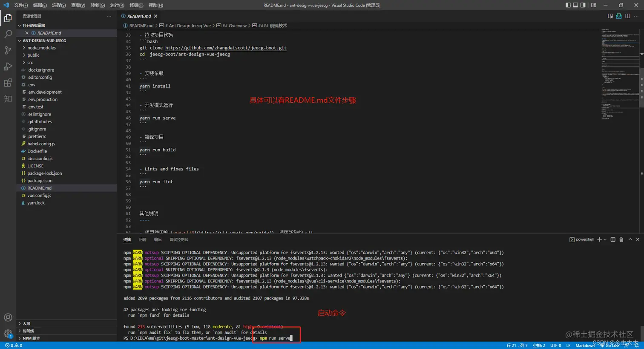Screen dimensions: 644x349
Task: Toggle the bottom panel layout icon
Action: point(575,5)
